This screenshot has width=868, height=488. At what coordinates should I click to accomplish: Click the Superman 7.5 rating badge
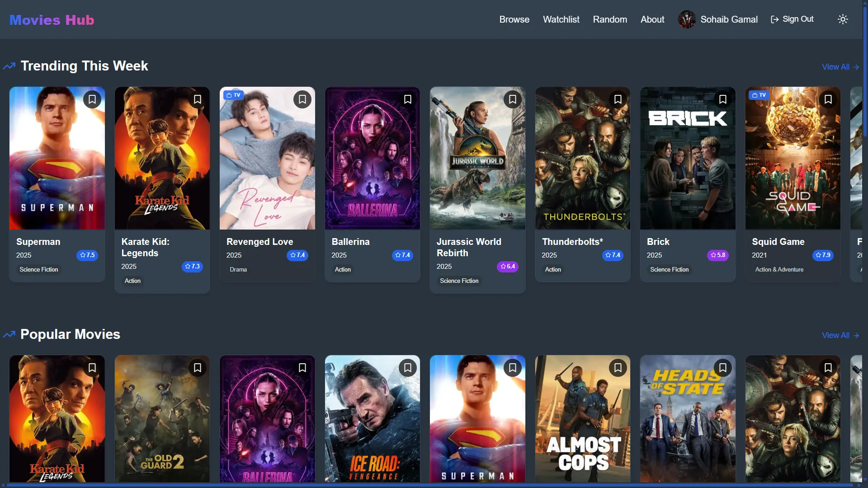[x=87, y=255]
